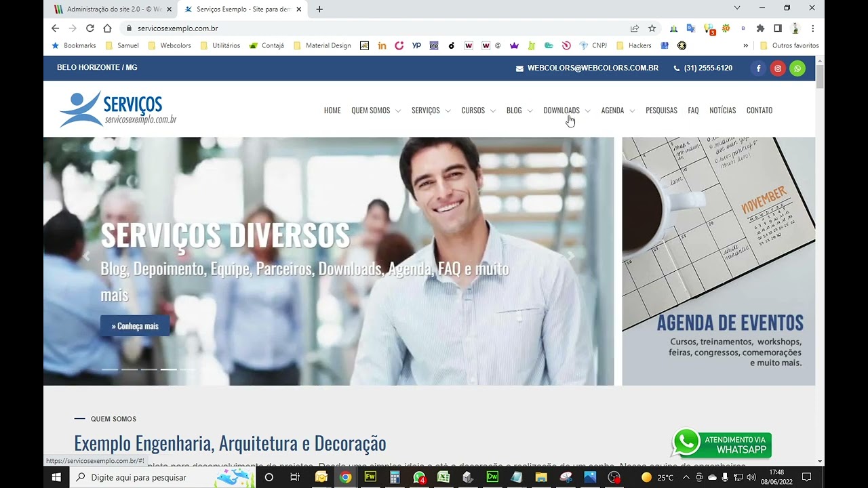Expand the Serviços dropdown menu

point(431,110)
